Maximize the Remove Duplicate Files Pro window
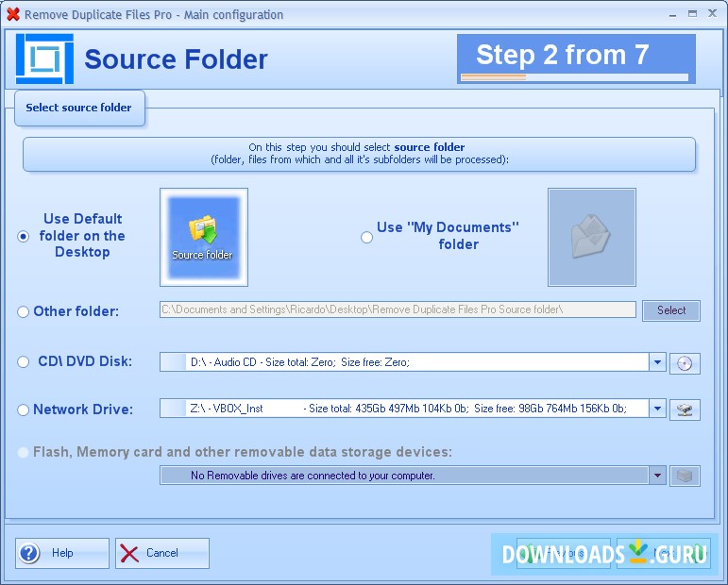 (x=692, y=14)
